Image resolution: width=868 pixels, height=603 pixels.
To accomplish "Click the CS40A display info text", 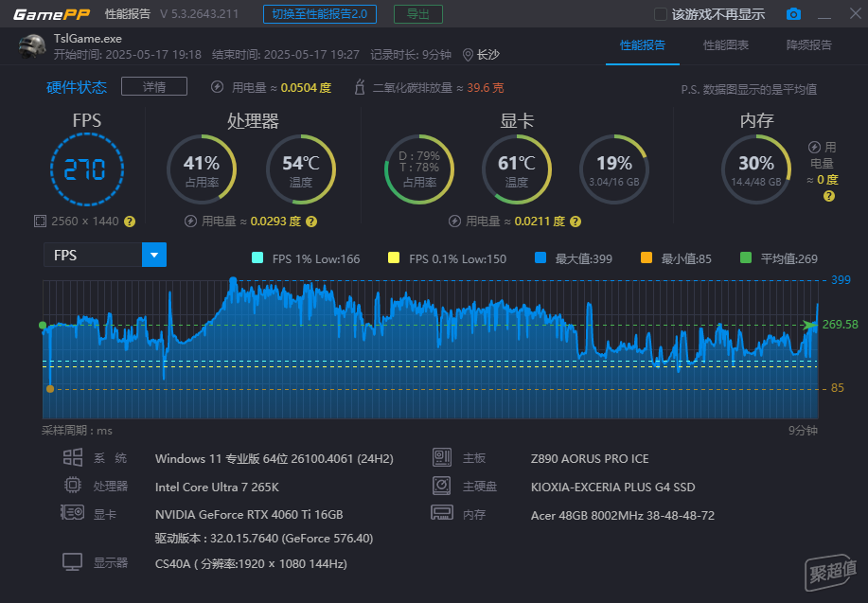I will (252, 563).
